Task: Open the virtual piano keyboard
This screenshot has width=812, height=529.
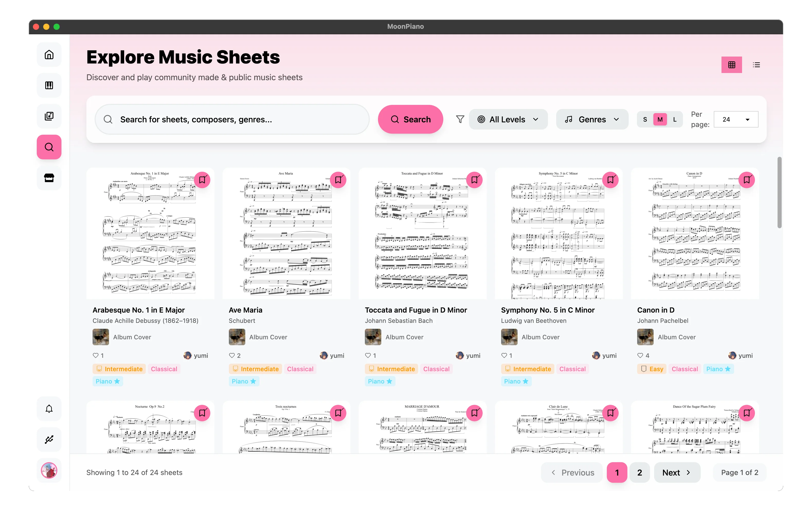Action: point(49,85)
